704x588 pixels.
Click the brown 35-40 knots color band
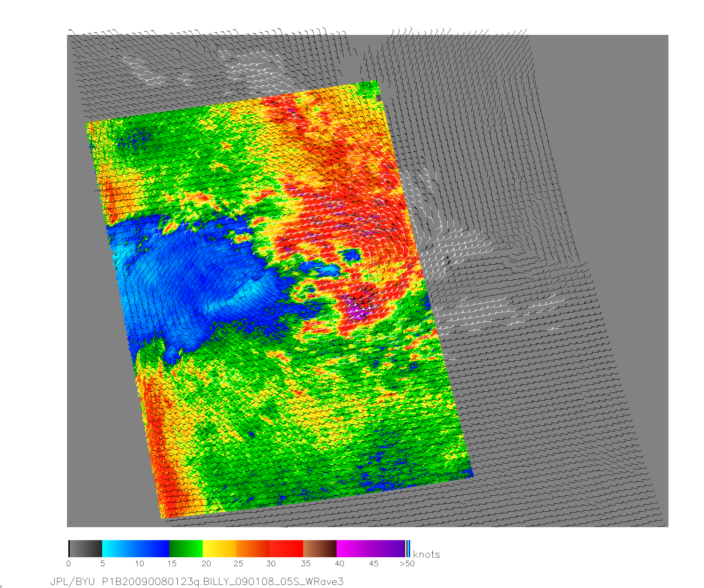point(320,549)
